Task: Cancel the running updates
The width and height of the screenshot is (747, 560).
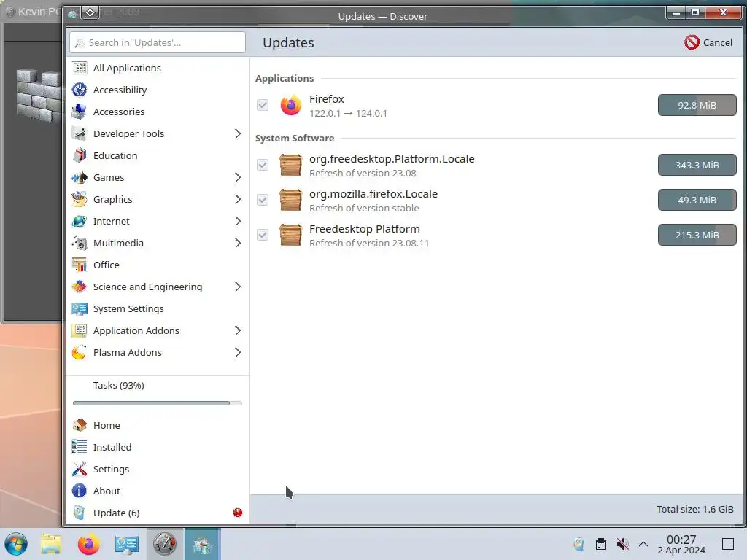Action: (708, 42)
